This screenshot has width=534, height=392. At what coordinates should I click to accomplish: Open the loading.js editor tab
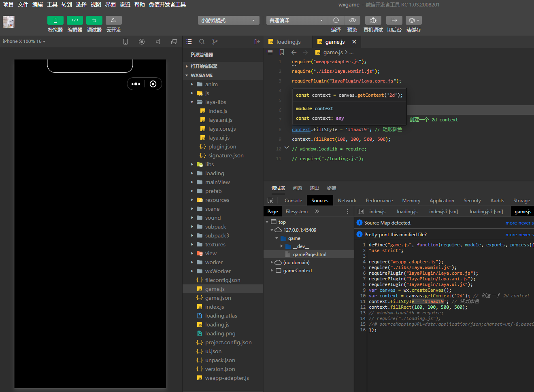point(288,42)
